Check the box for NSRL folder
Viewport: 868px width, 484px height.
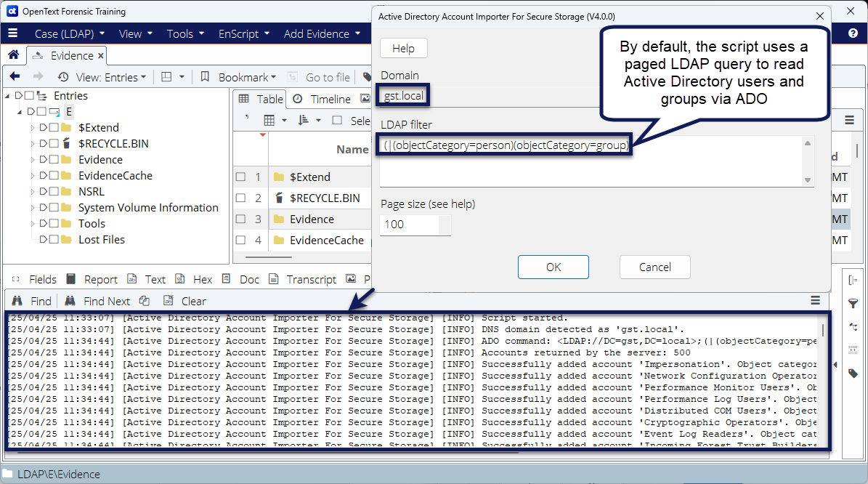click(54, 192)
